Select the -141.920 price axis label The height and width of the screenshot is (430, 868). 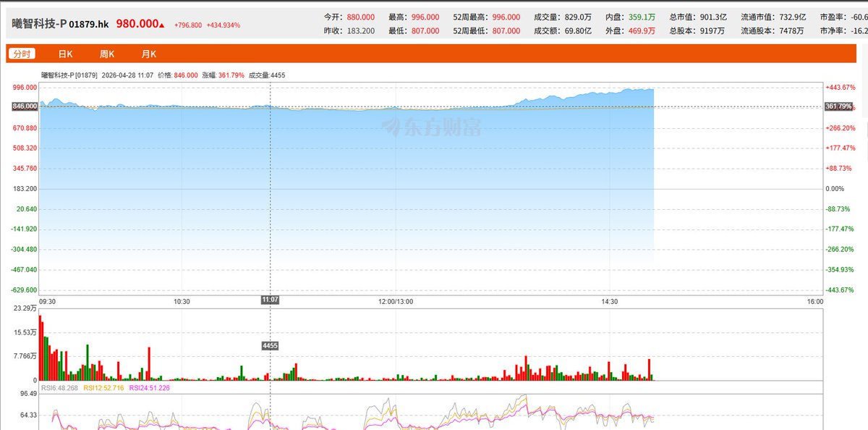pyautogui.click(x=24, y=229)
